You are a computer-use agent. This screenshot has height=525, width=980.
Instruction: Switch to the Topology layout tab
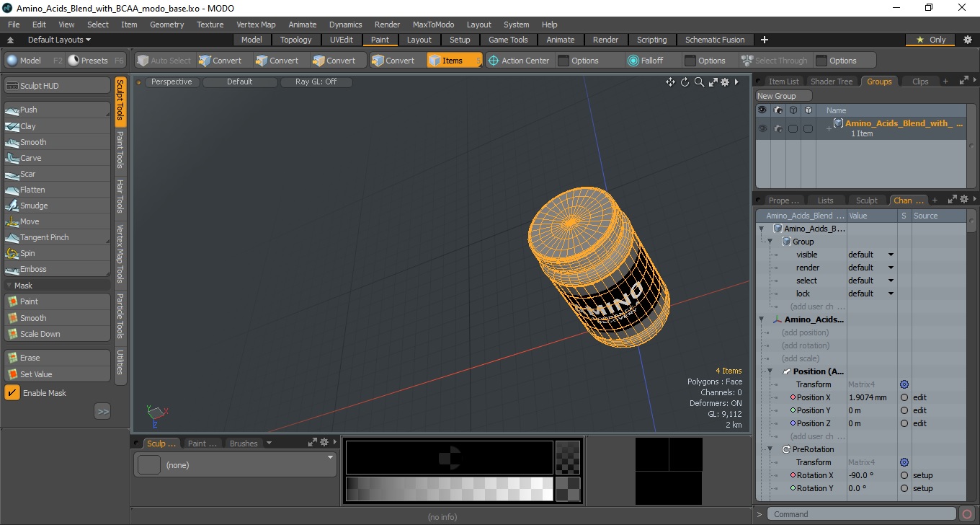[296, 40]
